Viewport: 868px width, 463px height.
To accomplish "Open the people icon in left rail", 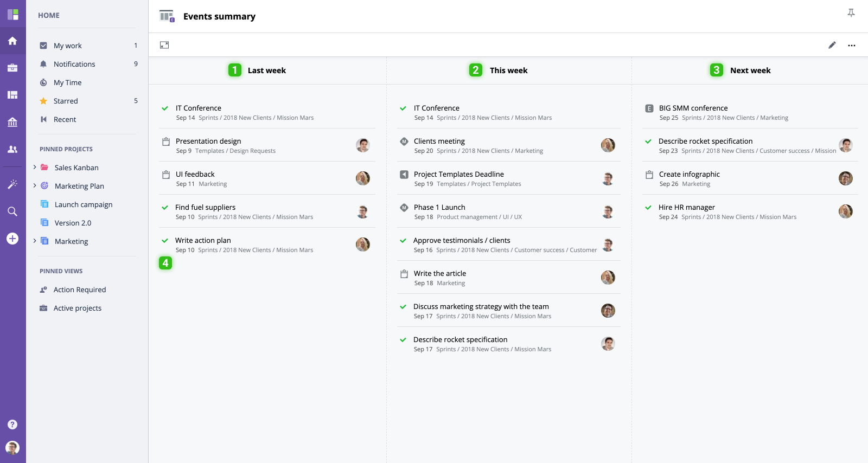I will tap(12, 149).
